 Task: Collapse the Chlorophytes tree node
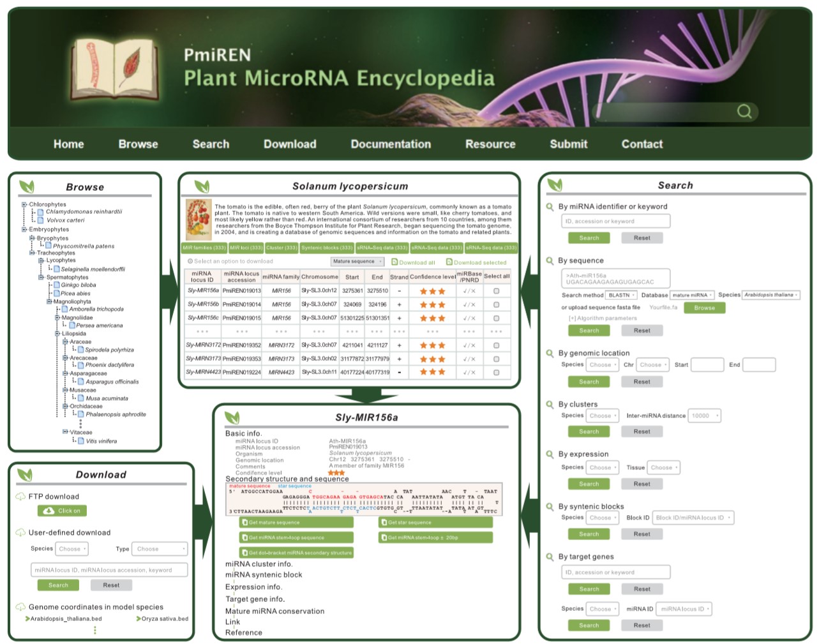[24, 205]
